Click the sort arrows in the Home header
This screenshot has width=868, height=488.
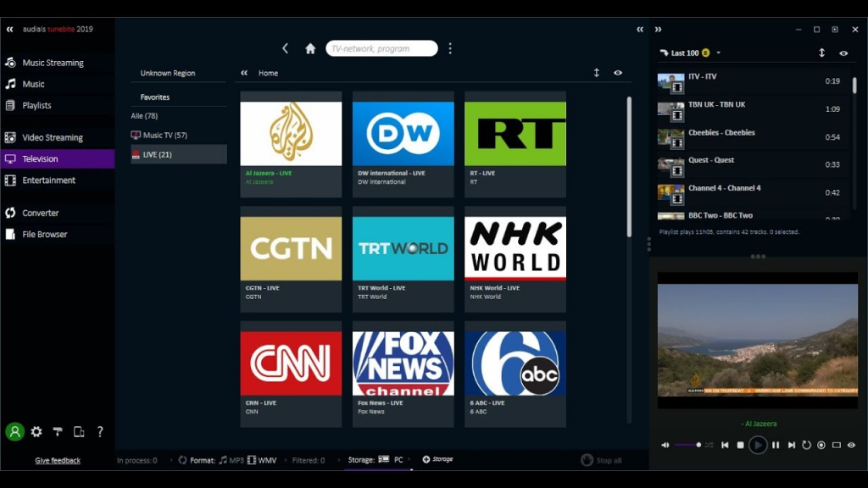596,73
